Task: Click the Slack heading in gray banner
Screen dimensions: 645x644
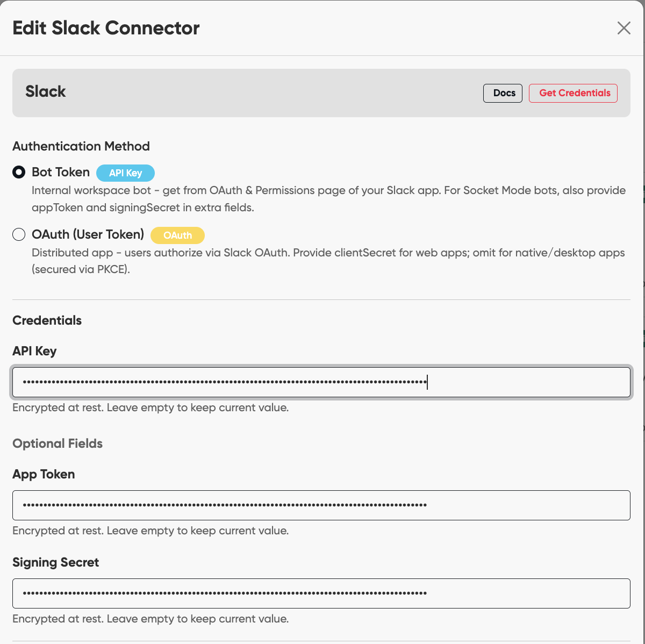Action: point(46,91)
